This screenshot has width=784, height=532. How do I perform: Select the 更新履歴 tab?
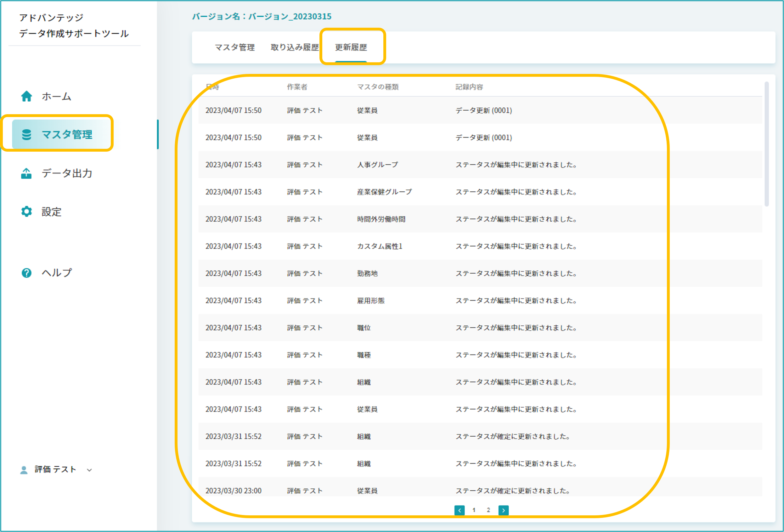pyautogui.click(x=351, y=48)
